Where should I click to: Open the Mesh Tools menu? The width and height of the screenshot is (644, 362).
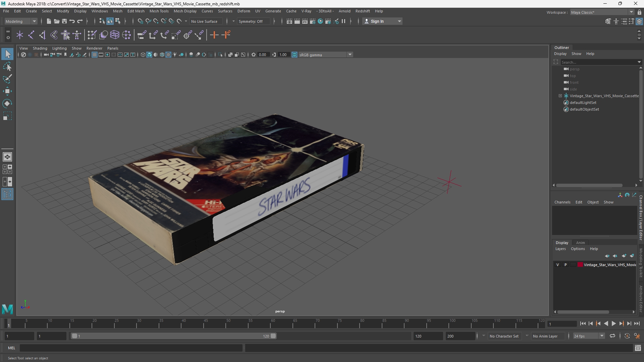tap(159, 11)
